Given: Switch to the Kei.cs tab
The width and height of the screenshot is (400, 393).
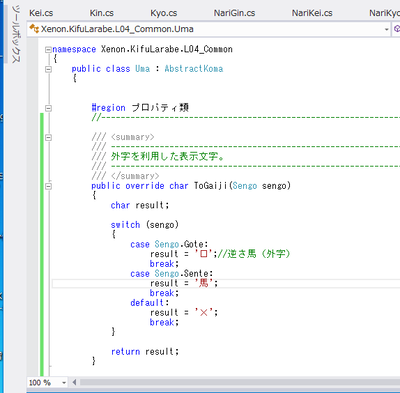Looking at the screenshot, I should tap(41, 13).
